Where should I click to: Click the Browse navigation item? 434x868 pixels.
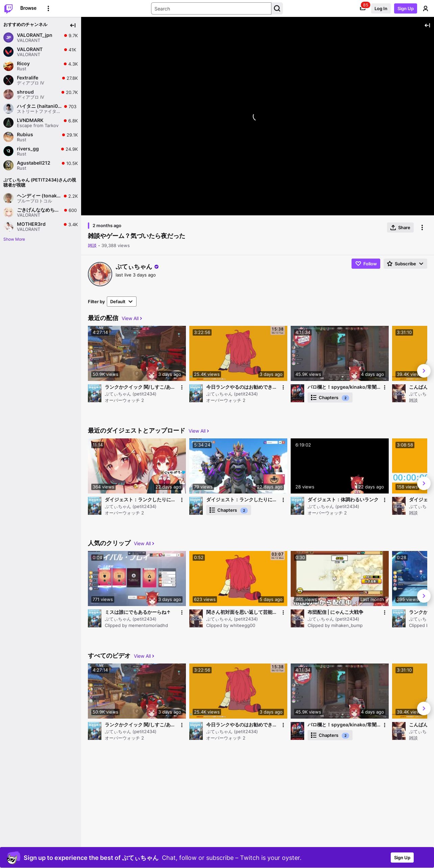(x=28, y=8)
